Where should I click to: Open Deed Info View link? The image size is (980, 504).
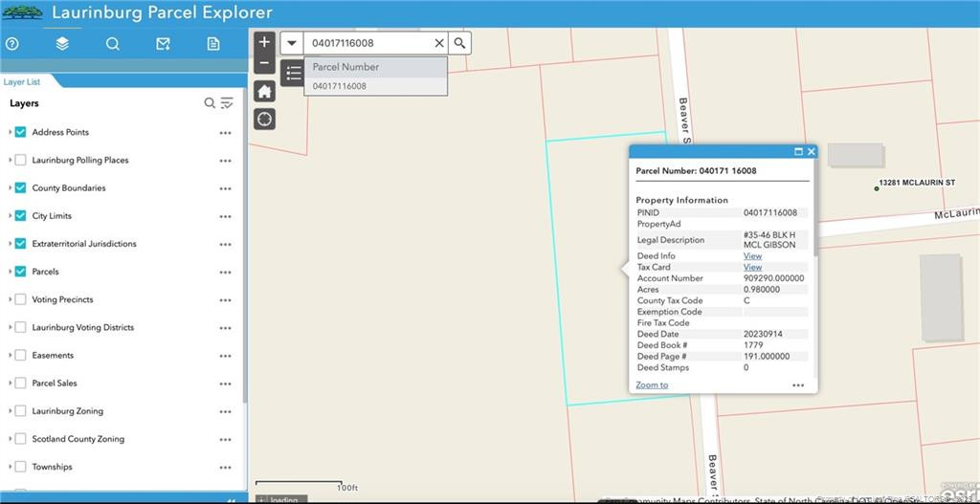click(x=752, y=256)
